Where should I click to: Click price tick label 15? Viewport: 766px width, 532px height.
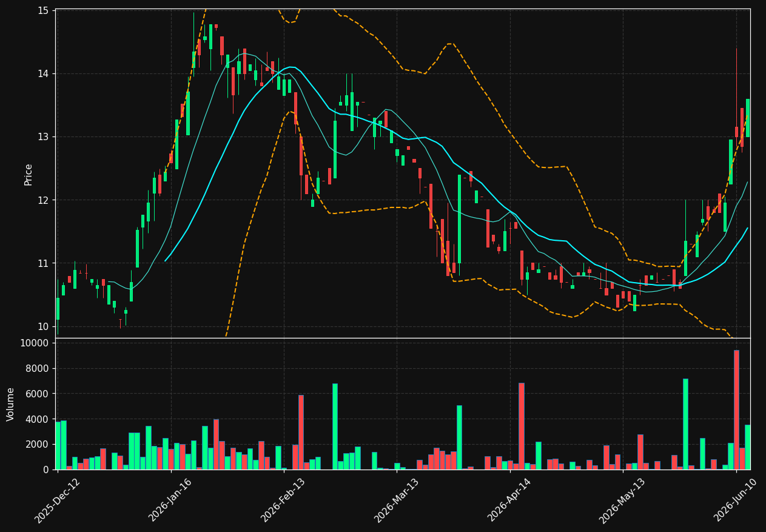pos(44,10)
